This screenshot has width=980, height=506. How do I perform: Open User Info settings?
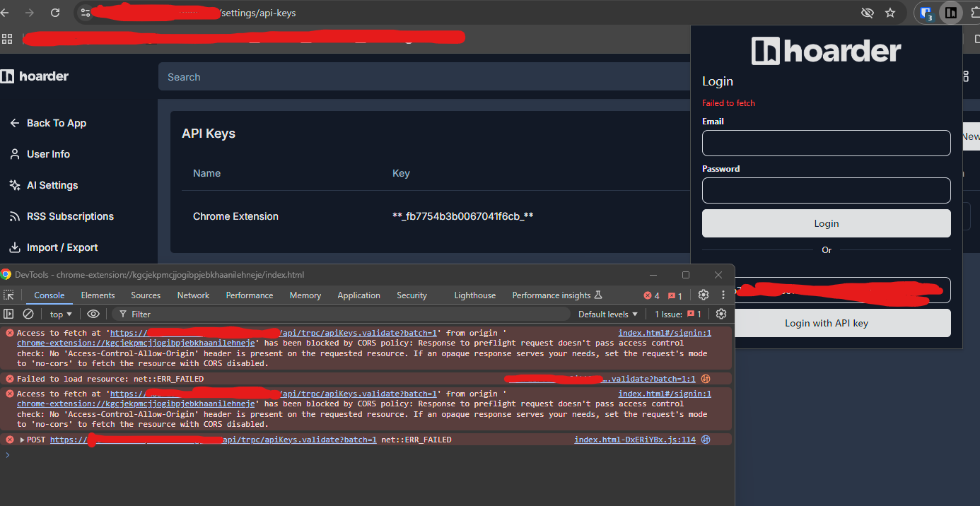pyautogui.click(x=40, y=154)
